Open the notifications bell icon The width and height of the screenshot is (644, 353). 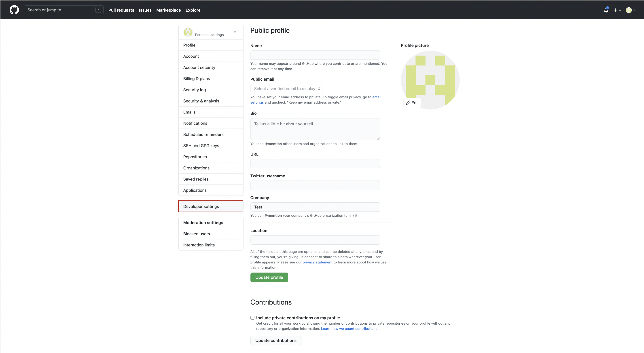pyautogui.click(x=606, y=10)
